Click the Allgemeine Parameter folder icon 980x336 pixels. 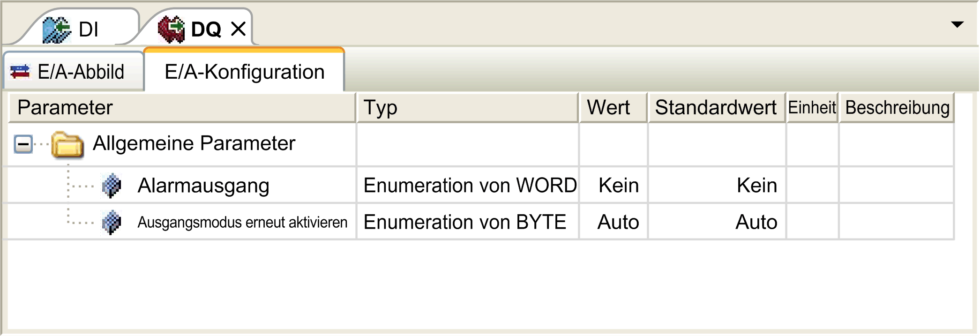[67, 144]
